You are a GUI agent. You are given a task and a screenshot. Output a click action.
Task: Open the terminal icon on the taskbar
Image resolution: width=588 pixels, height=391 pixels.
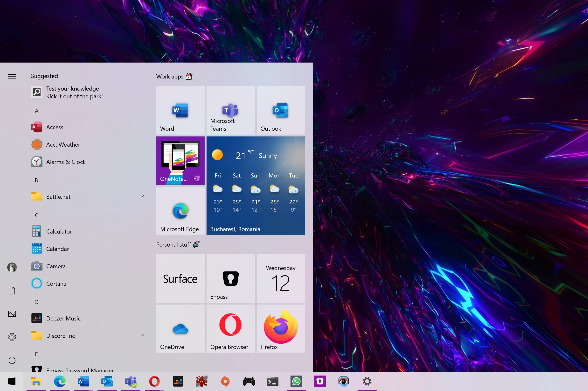(273, 381)
